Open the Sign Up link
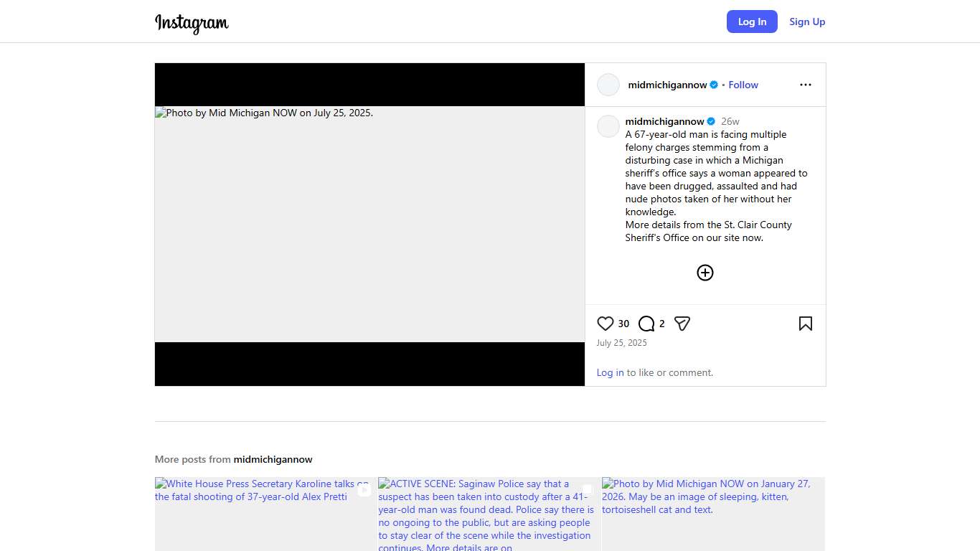The height and width of the screenshot is (551, 980). coord(807,22)
